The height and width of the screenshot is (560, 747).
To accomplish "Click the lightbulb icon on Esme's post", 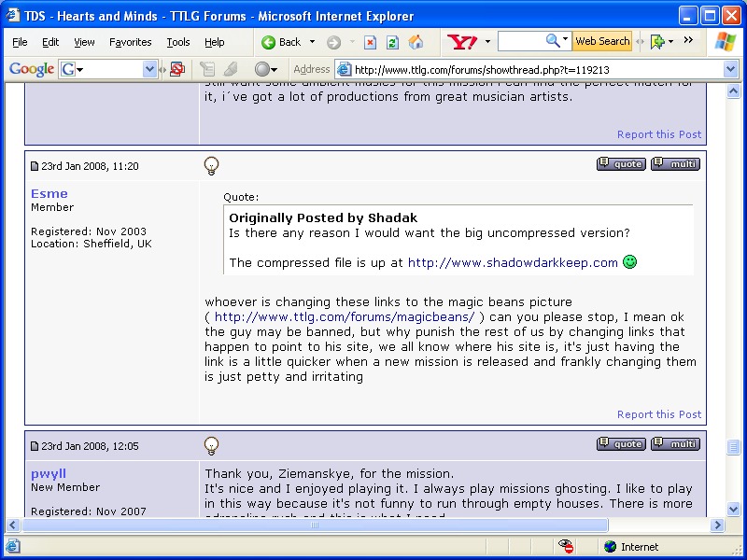I will 212,166.
